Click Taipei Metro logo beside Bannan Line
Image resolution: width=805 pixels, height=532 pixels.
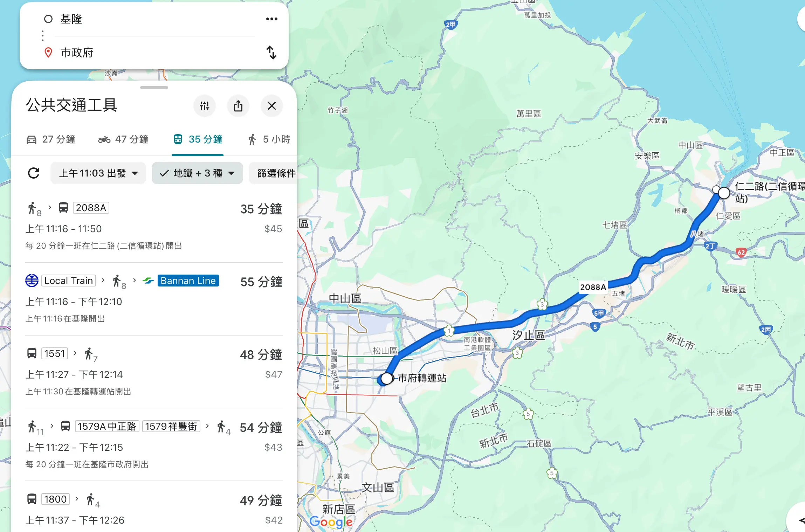(x=148, y=281)
